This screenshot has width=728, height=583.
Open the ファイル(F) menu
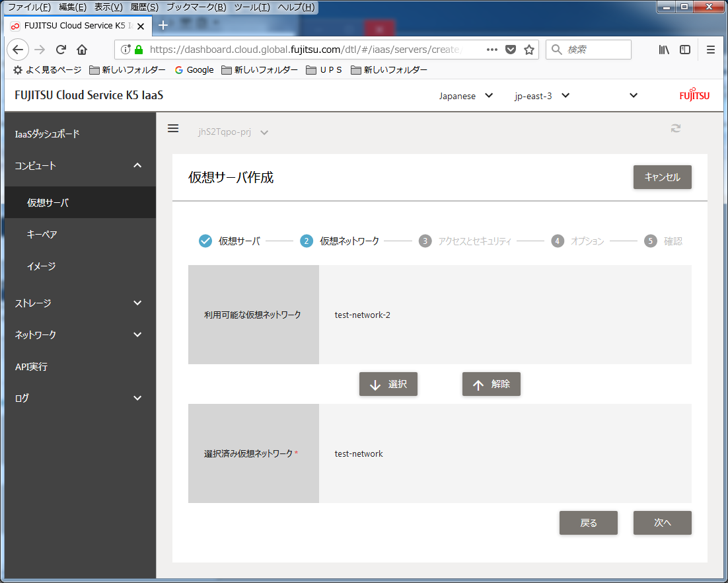[30, 7]
